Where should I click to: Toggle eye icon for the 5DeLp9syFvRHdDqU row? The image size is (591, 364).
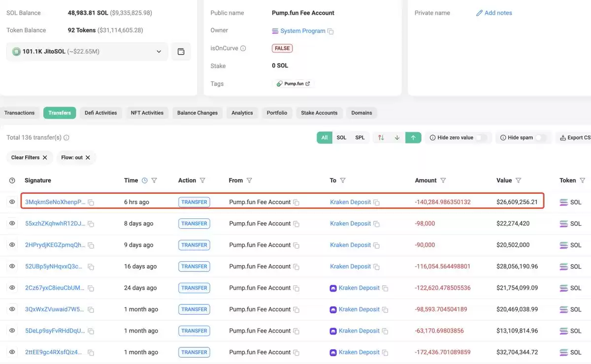coord(12,331)
